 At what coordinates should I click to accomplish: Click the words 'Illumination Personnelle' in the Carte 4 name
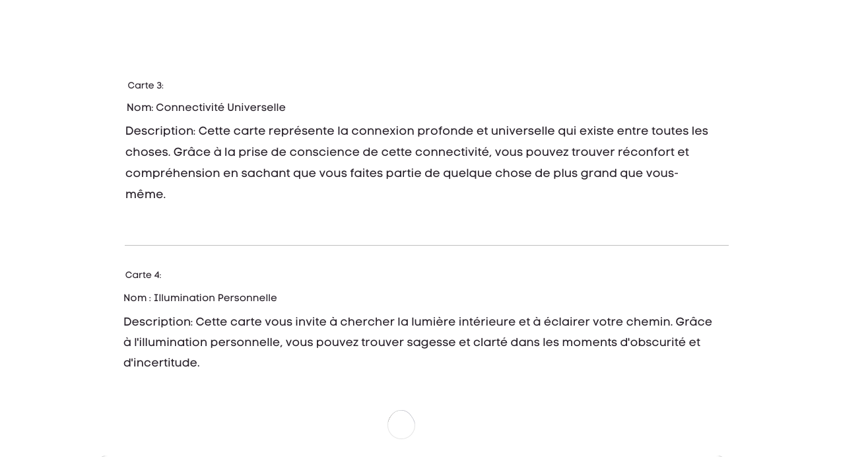[x=215, y=299]
